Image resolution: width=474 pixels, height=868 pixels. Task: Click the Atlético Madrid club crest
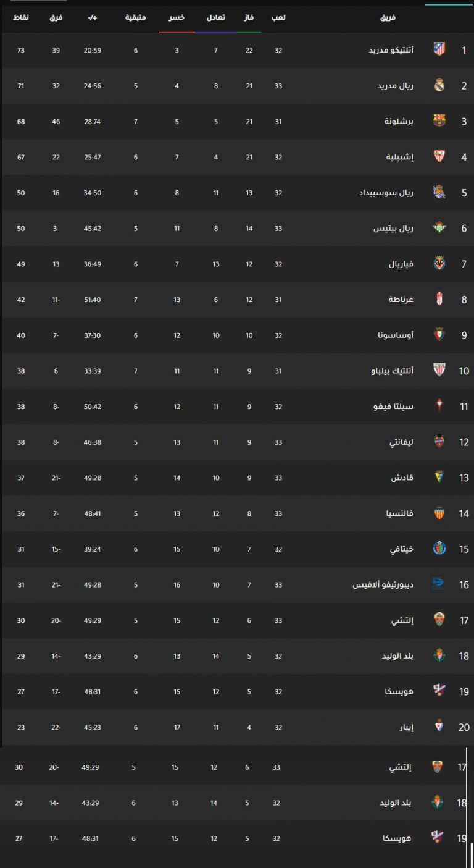pyautogui.click(x=439, y=49)
